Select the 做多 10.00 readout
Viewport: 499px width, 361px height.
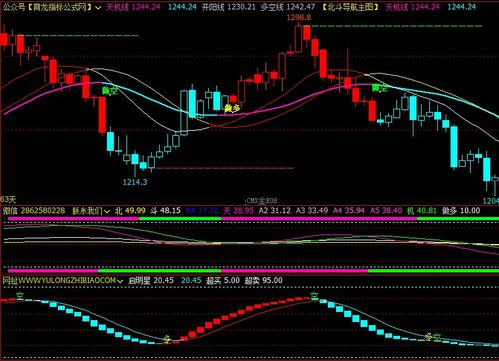click(x=461, y=211)
